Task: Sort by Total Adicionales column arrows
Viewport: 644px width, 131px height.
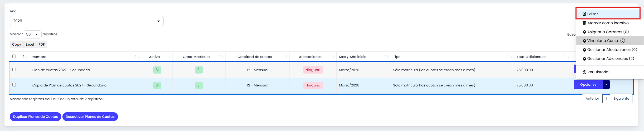Action: [x=566, y=57]
